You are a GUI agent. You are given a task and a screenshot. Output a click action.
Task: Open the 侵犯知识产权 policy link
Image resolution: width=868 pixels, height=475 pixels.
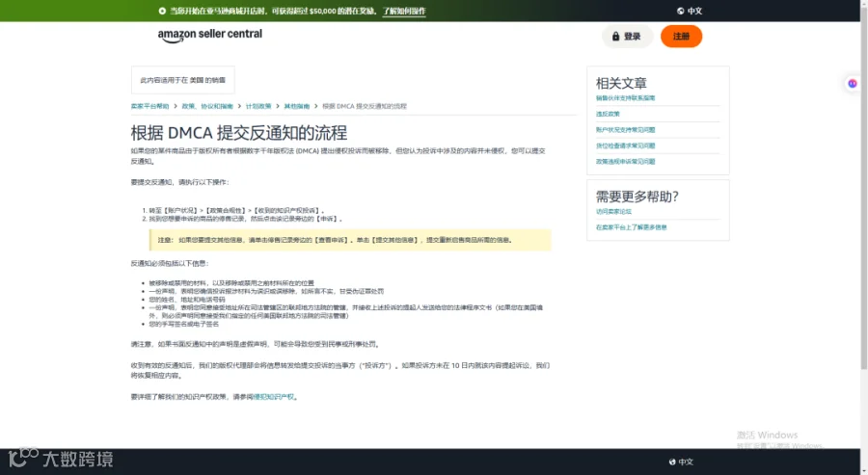coord(274,397)
